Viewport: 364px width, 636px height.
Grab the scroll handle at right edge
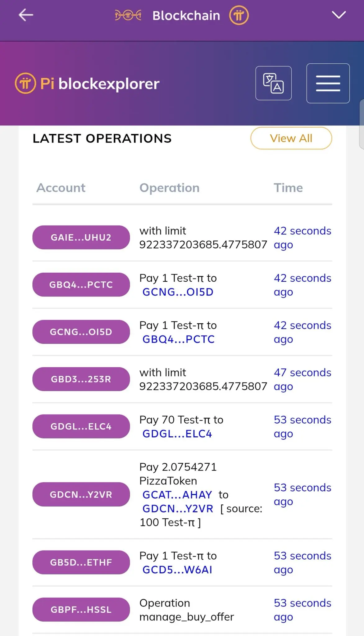click(x=362, y=124)
